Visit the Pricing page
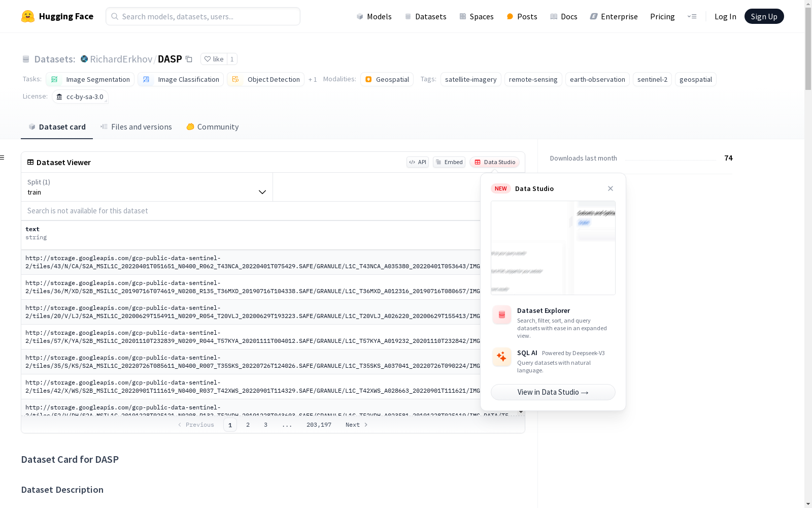This screenshot has width=812, height=508. [662, 16]
